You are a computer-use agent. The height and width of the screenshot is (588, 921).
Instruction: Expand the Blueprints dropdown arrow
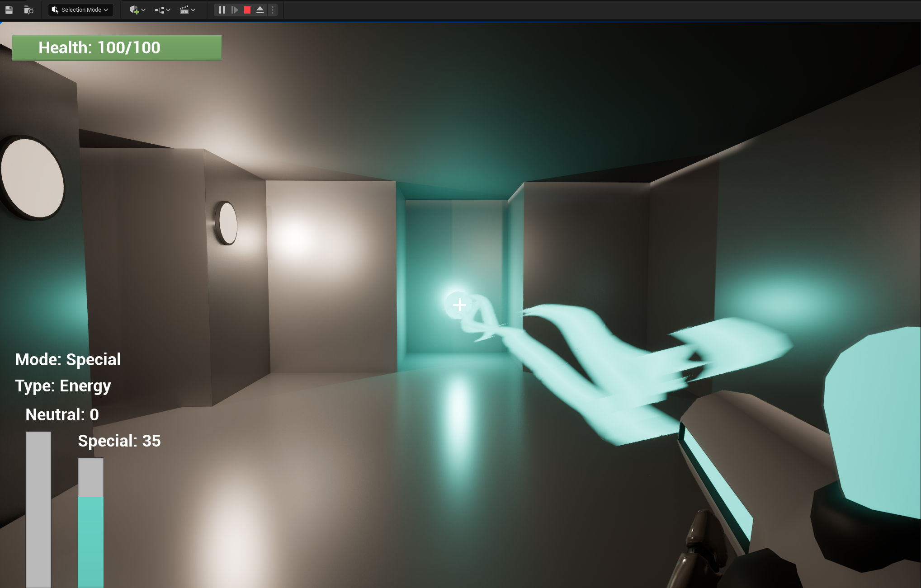coord(168,9)
